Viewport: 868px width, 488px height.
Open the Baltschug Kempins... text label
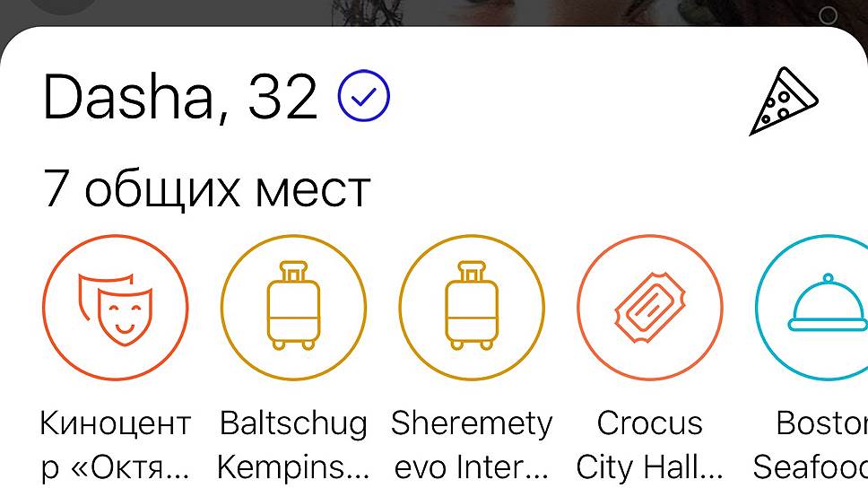(x=293, y=445)
